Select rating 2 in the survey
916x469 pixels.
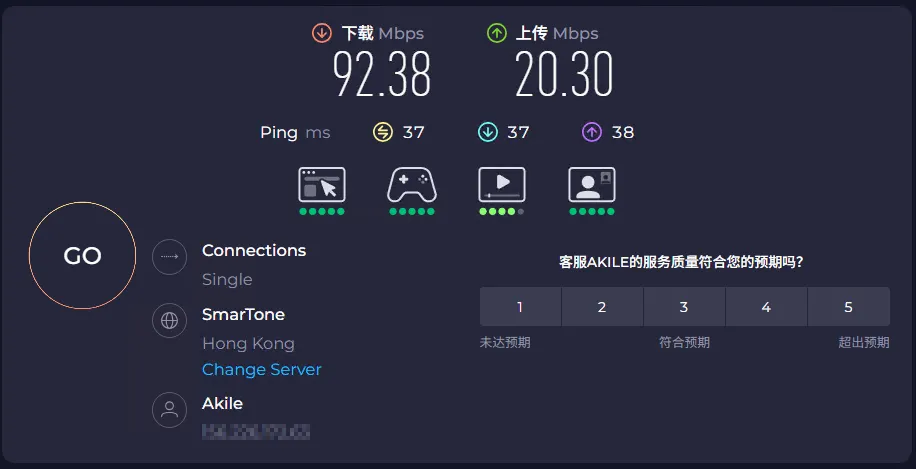602,307
